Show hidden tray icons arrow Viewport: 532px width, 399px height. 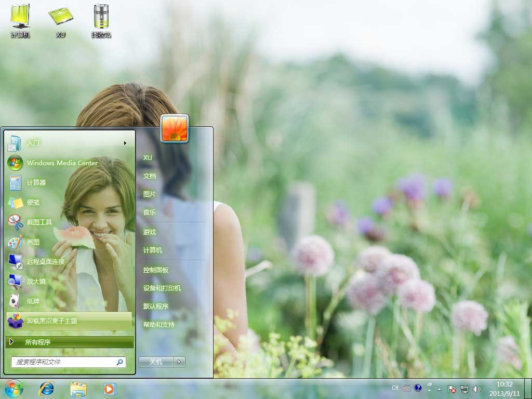point(439,389)
